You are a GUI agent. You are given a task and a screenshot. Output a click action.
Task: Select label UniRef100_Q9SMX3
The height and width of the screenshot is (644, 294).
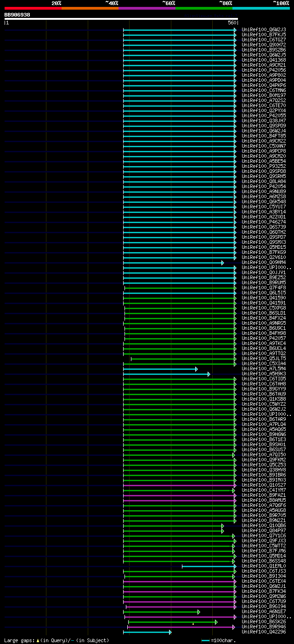coord(264,242)
